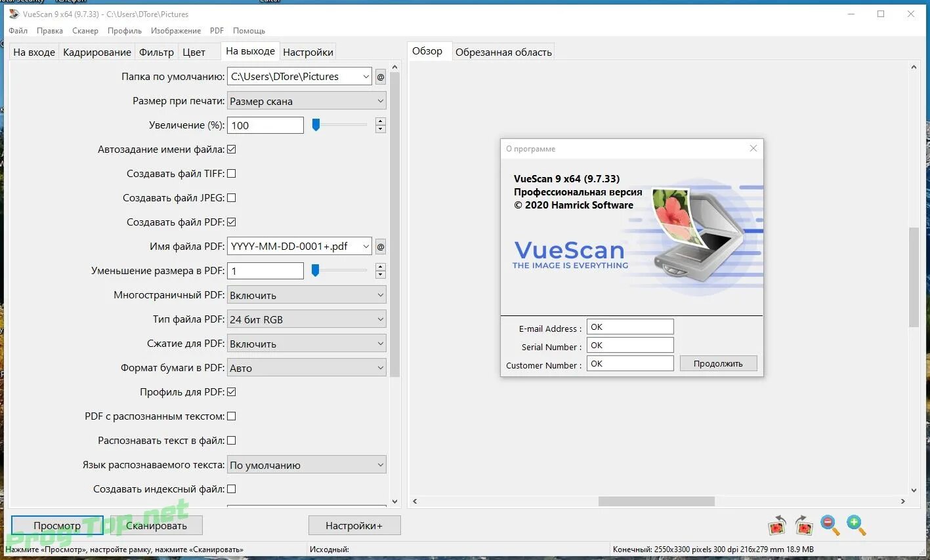Switch to the Настройки tab
This screenshot has width=930, height=560.
(308, 52)
